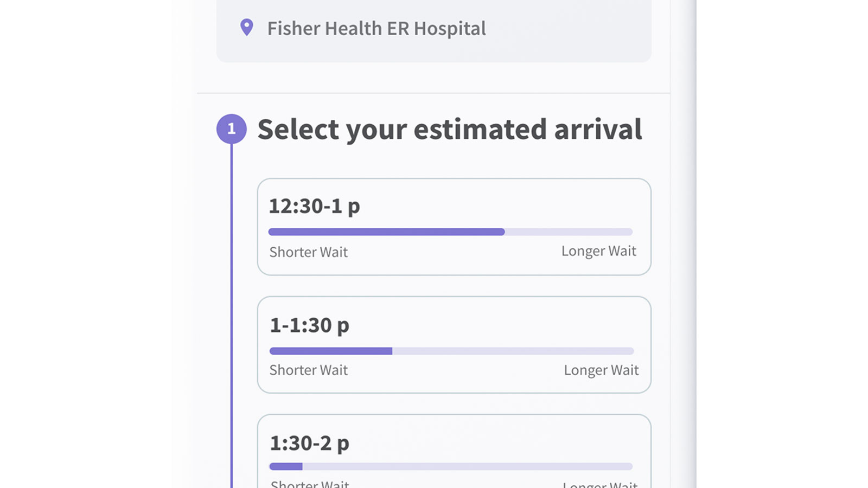The width and height of the screenshot is (868, 488).
Task: Click Shorter Wait on the 1-1:30 card
Action: point(308,370)
